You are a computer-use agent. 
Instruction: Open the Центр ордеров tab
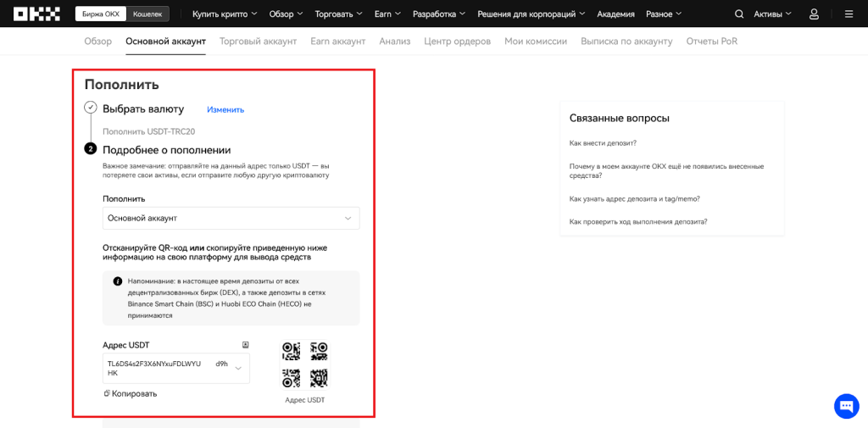pyautogui.click(x=457, y=42)
